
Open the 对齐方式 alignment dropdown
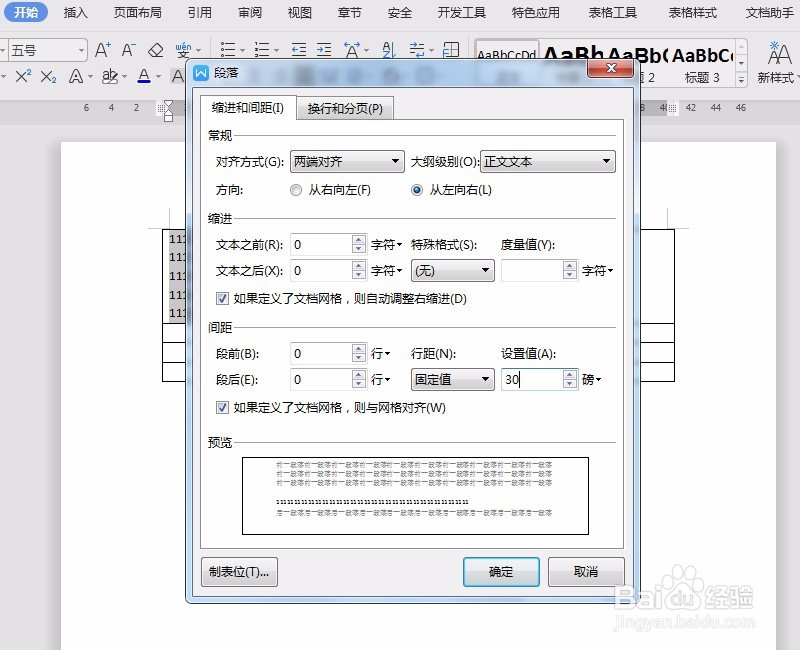[x=347, y=161]
